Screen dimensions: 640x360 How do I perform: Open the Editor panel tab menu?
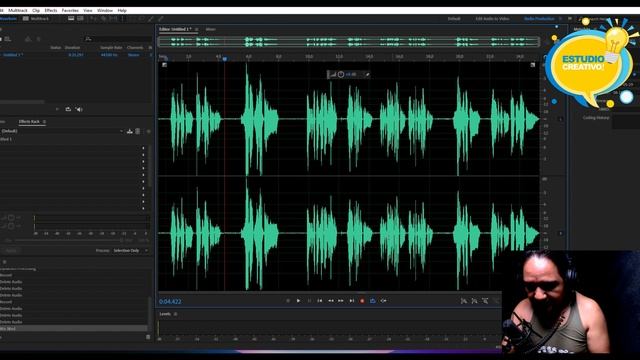[196, 29]
